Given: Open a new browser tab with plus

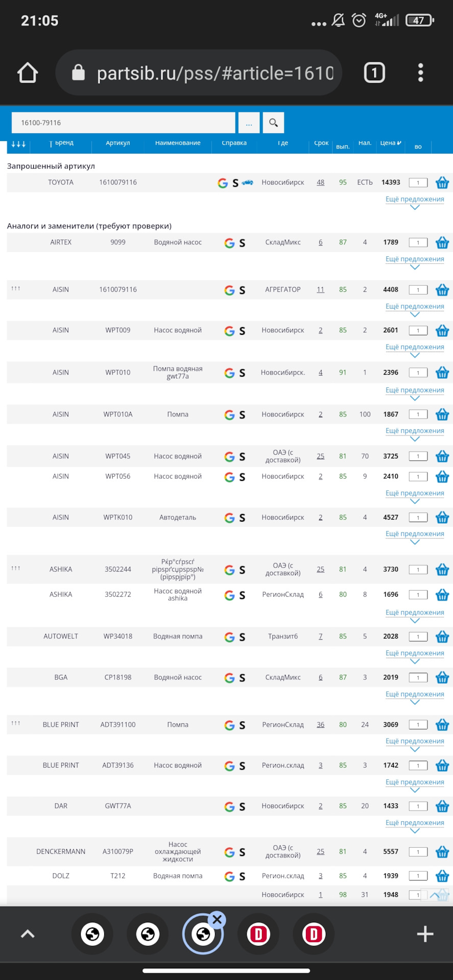Looking at the screenshot, I should coord(425,934).
